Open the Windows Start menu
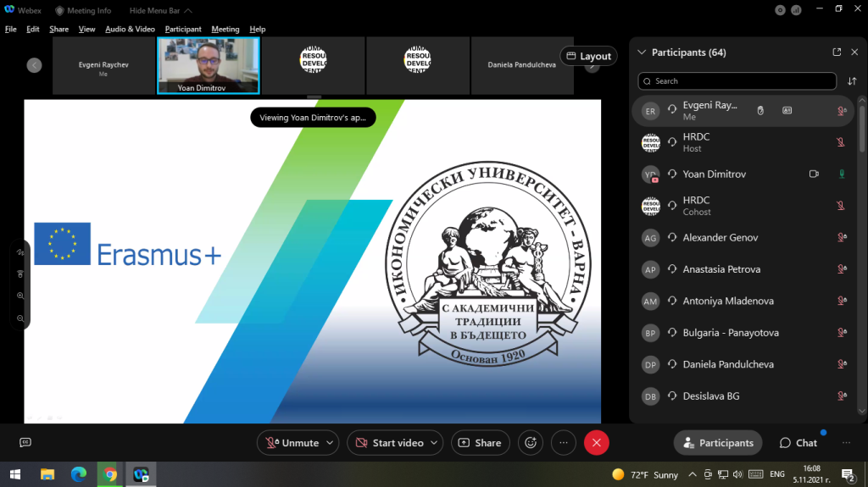 click(15, 474)
